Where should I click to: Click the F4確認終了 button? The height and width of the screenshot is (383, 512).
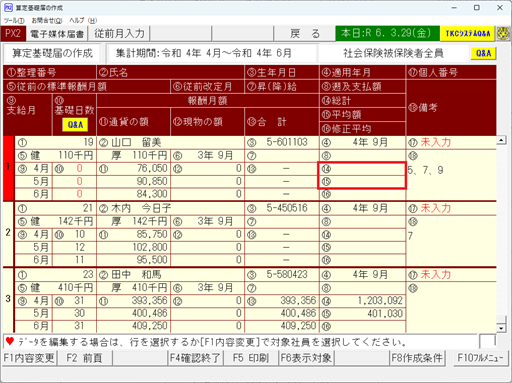[x=195, y=358]
